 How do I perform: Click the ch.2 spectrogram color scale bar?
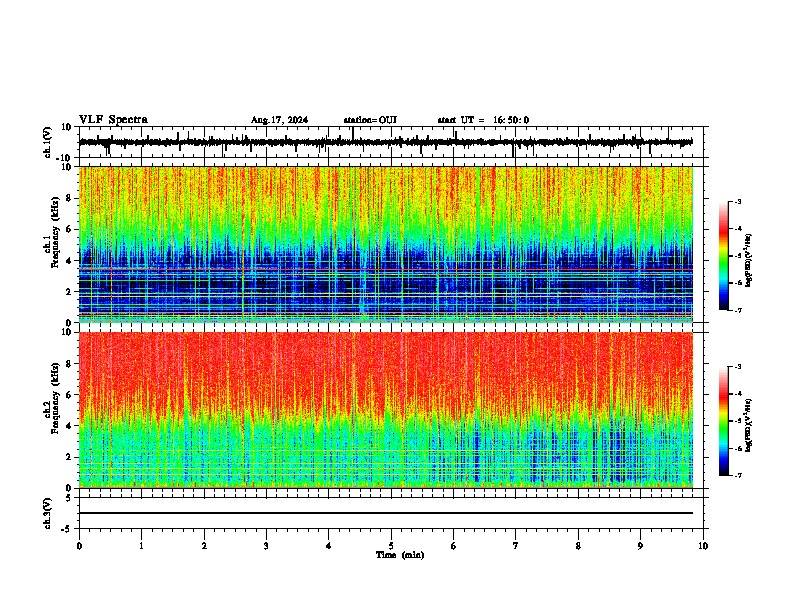click(724, 421)
